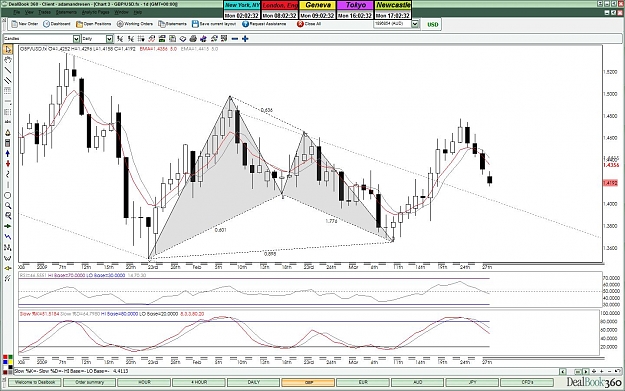Image resolution: width=625 pixels, height=391 pixels.
Task: Click the calculator icon in left toolbar
Action: point(8,143)
